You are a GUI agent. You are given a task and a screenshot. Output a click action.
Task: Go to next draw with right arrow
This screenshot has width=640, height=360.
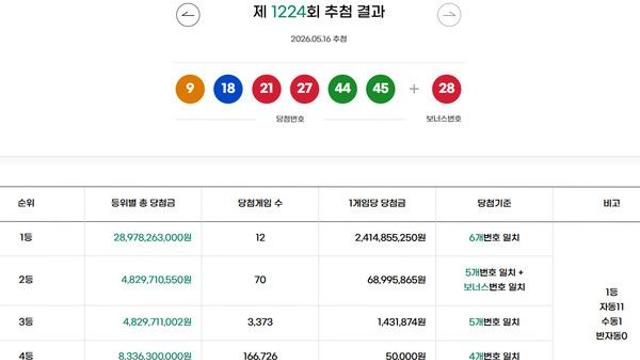[449, 15]
